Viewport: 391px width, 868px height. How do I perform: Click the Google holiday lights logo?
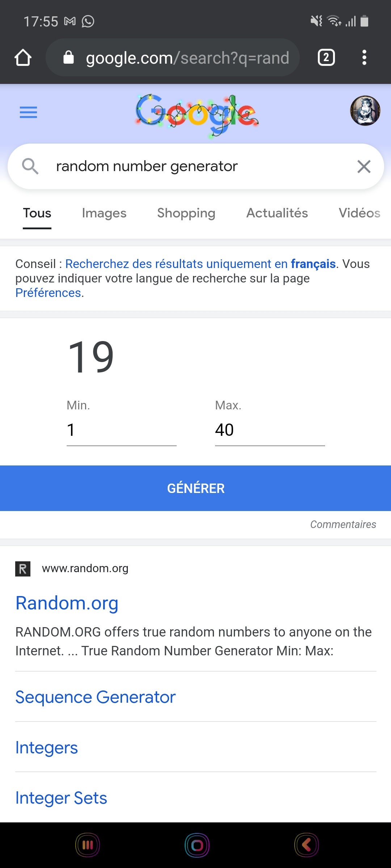[x=197, y=114]
